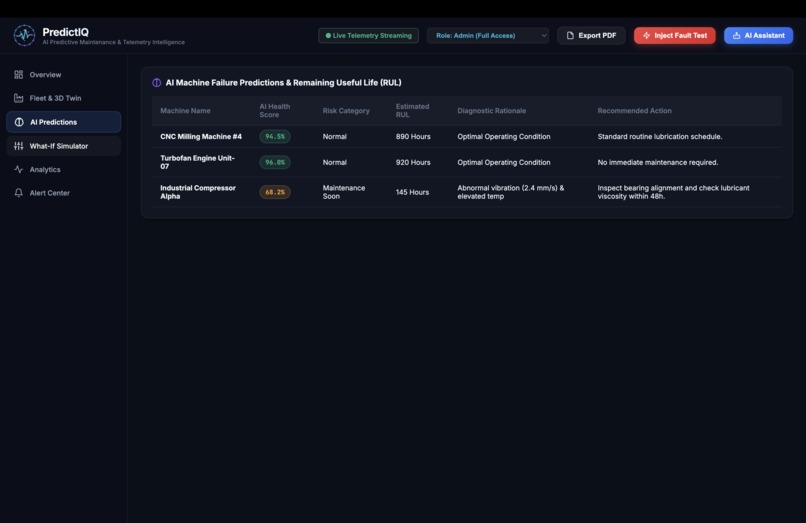Image resolution: width=806 pixels, height=523 pixels.
Task: Click Normal risk cell for Turbofan Engine Unit-07
Action: 335,163
